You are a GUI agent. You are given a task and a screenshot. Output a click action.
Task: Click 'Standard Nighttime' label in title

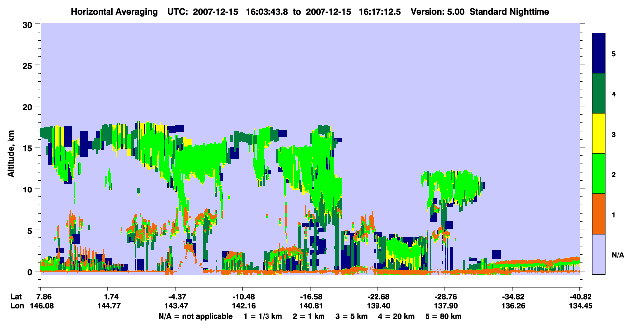tap(509, 12)
